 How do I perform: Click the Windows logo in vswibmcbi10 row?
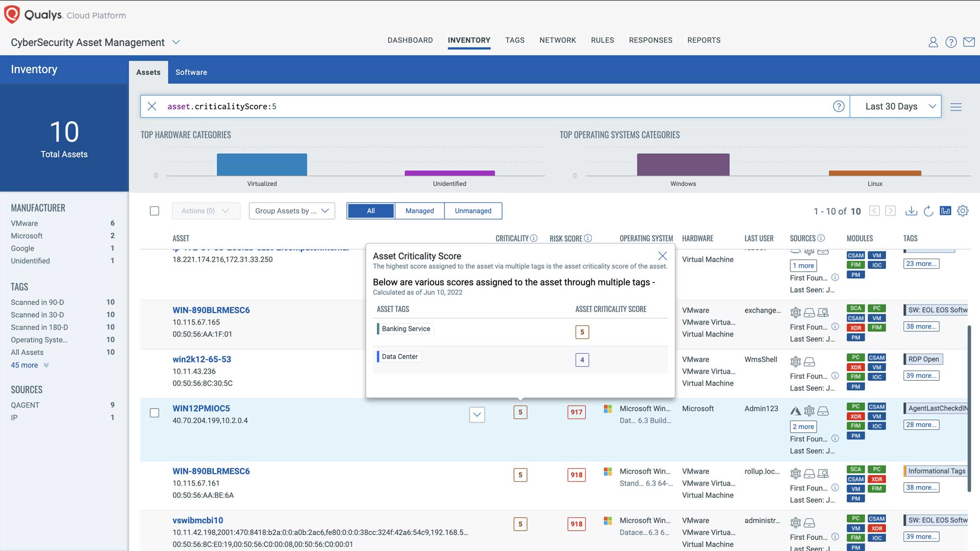(x=608, y=521)
